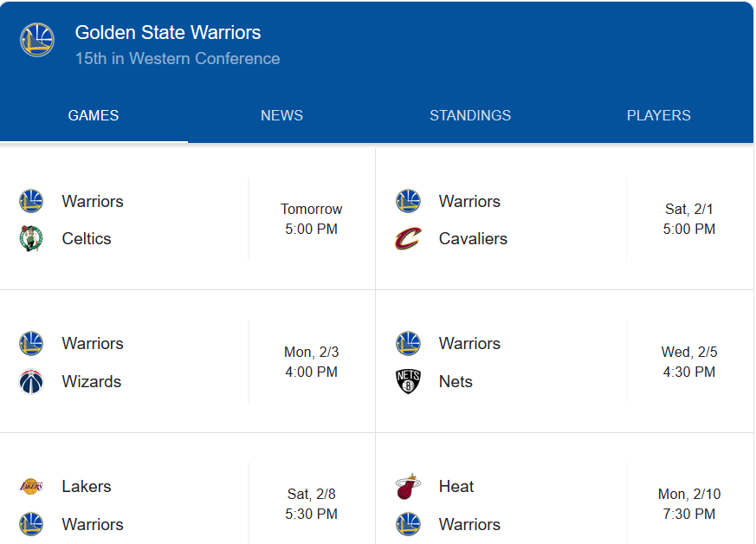View the Standings tab

click(x=470, y=115)
